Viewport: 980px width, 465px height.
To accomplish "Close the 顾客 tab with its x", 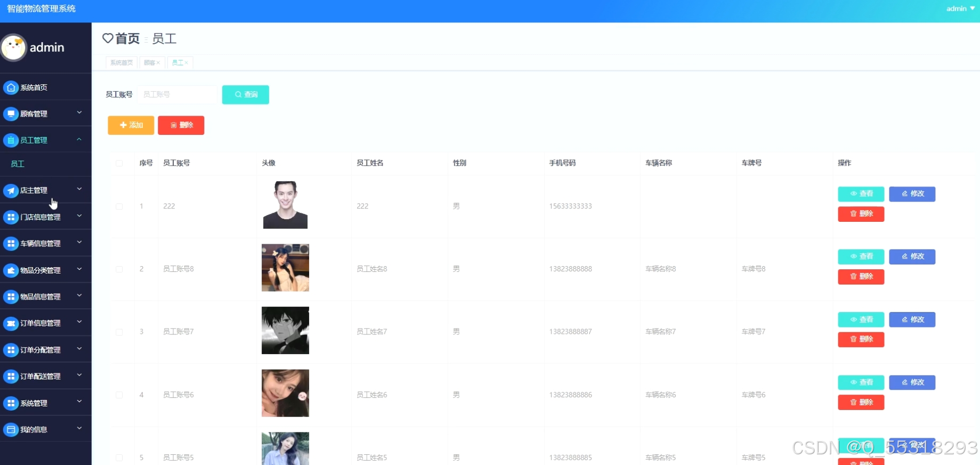I will coord(158,63).
